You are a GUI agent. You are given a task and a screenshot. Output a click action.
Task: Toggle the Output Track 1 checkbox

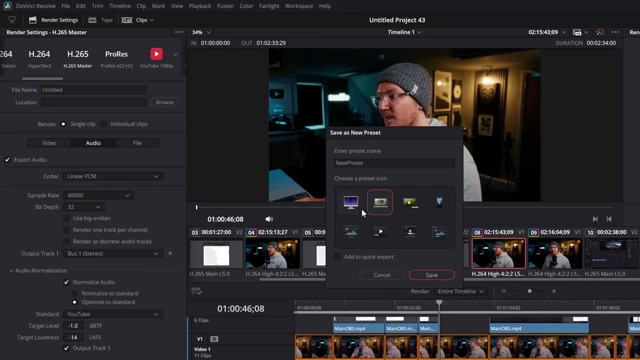[x=66, y=348]
